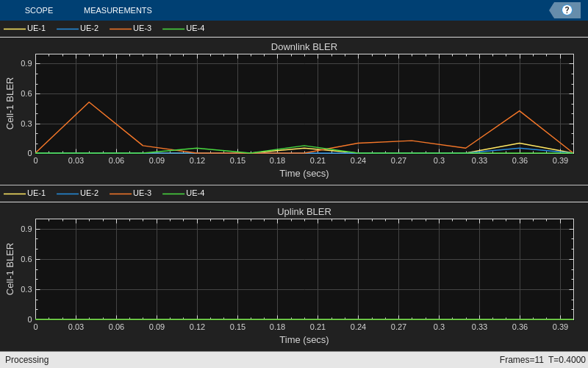Click orange UE-3 peak near 0.36 seconds

520,111
